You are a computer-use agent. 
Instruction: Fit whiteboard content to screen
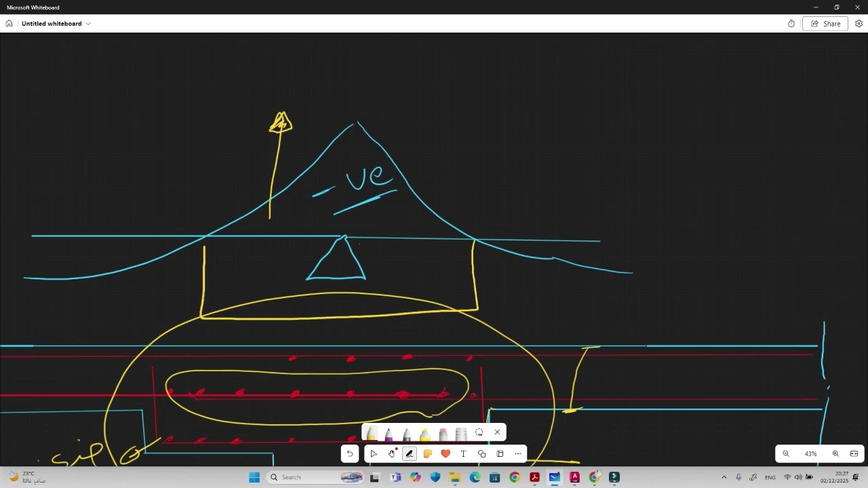coord(854,454)
